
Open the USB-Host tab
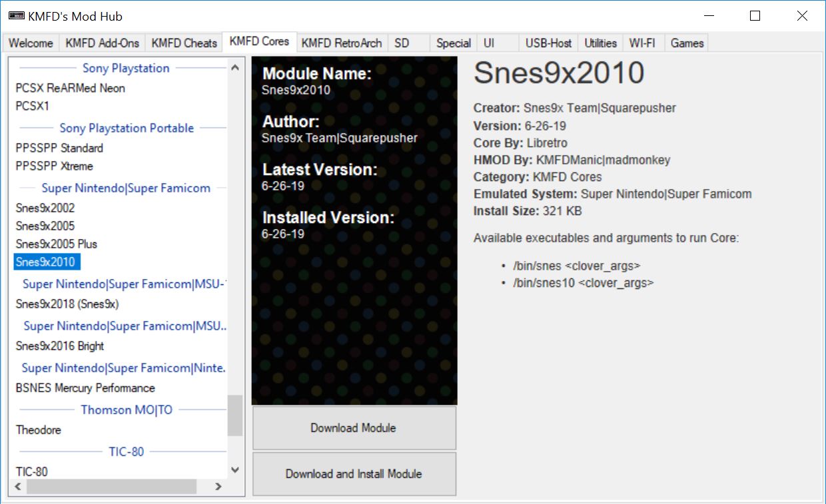point(548,43)
